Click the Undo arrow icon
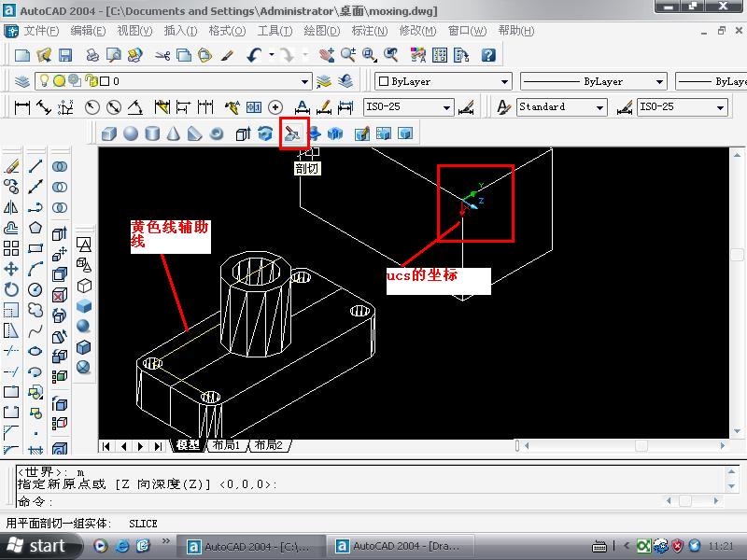The image size is (747, 560). click(253, 56)
